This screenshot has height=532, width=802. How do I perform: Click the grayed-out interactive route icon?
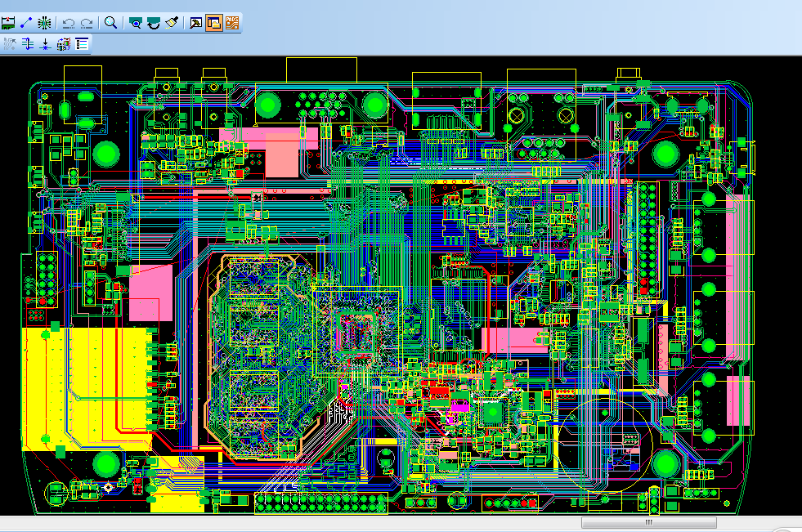point(9,44)
